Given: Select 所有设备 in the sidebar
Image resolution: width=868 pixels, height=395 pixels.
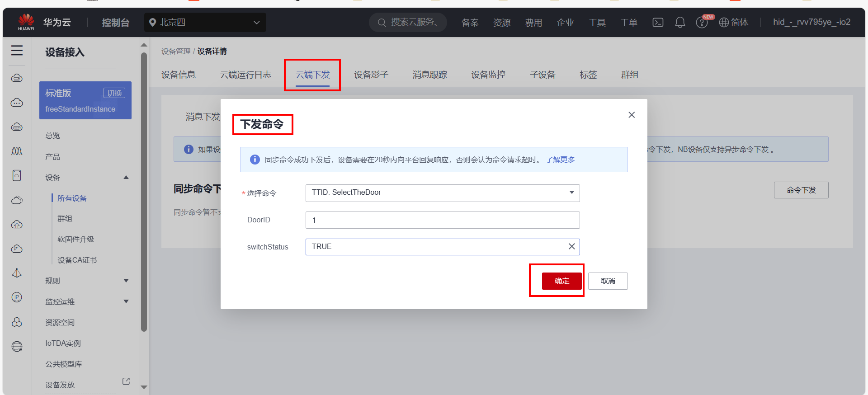Looking at the screenshot, I should pos(72,198).
